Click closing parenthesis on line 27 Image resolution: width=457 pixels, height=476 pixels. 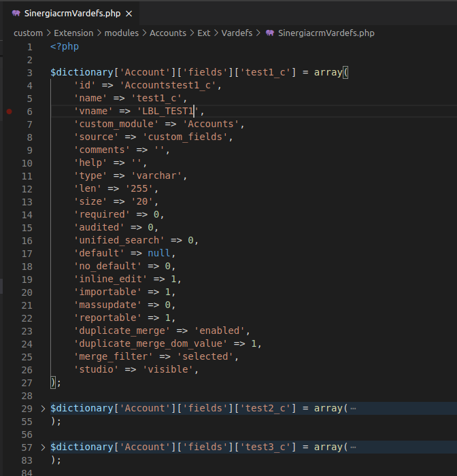53,382
